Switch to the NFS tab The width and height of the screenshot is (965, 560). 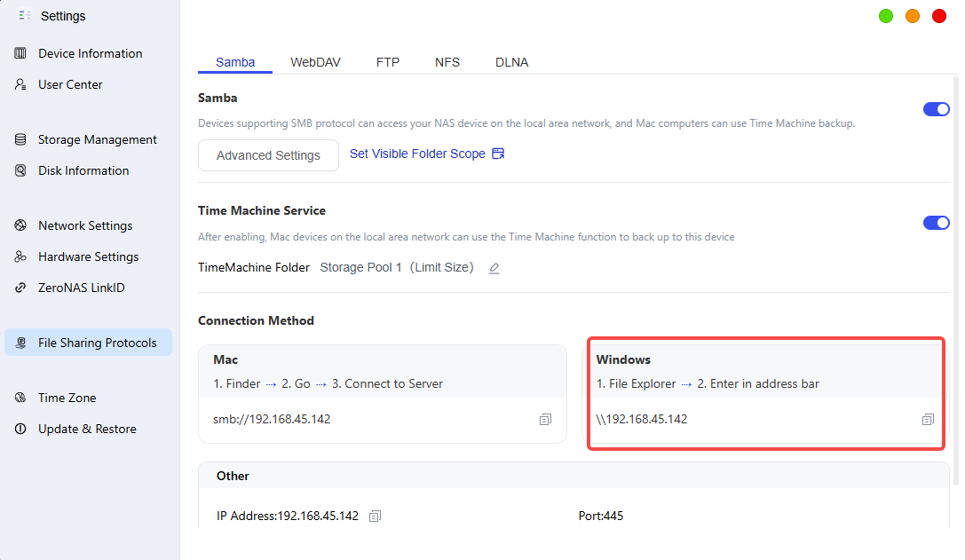pos(447,62)
